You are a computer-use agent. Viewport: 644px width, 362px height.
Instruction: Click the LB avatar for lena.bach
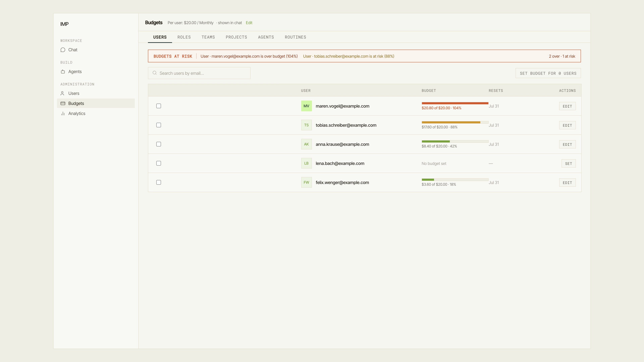click(x=306, y=163)
